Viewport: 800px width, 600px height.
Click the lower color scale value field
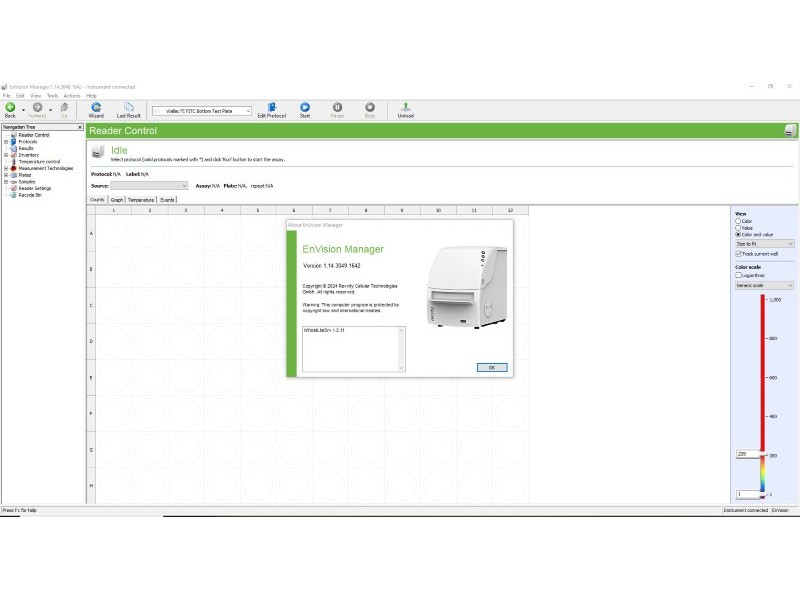[x=748, y=494]
